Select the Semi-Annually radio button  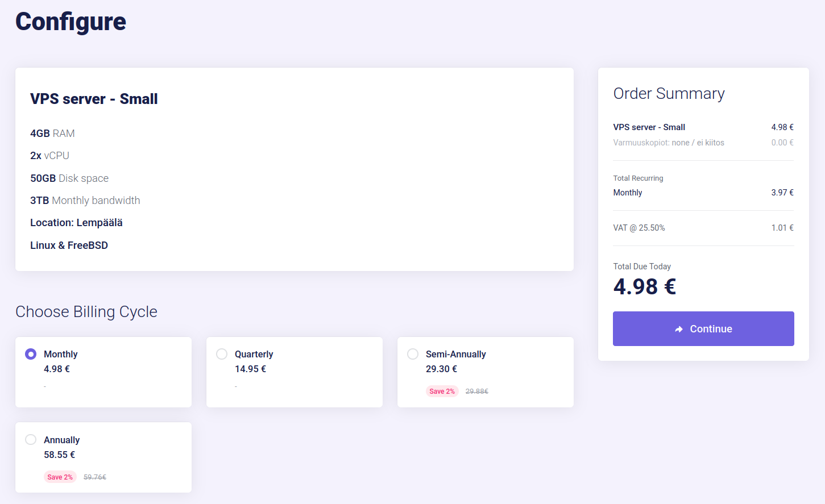413,354
